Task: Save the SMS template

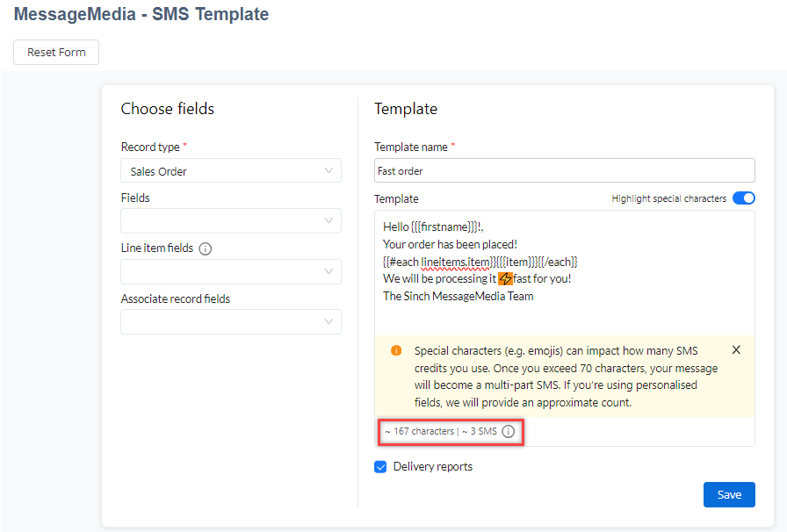Action: coord(729,495)
